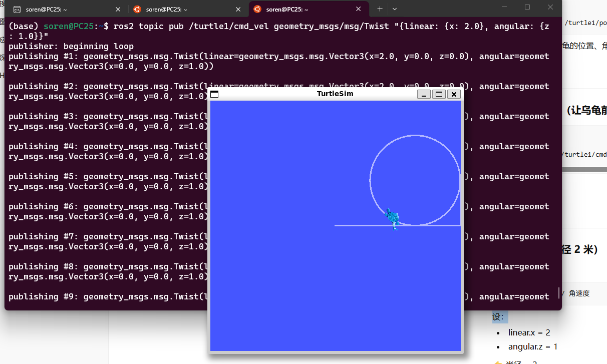Click the 'publishing #4' output line

(x=279, y=151)
